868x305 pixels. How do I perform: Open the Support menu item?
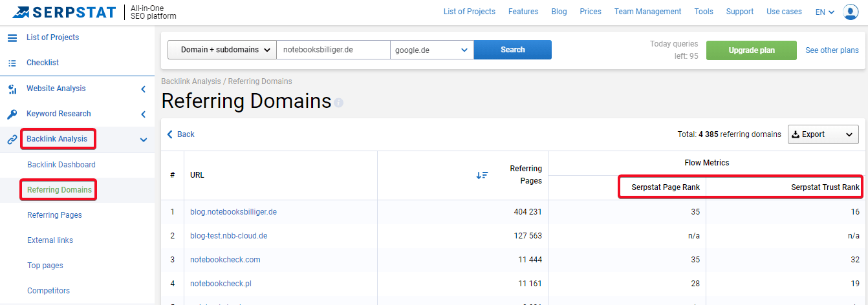click(739, 12)
